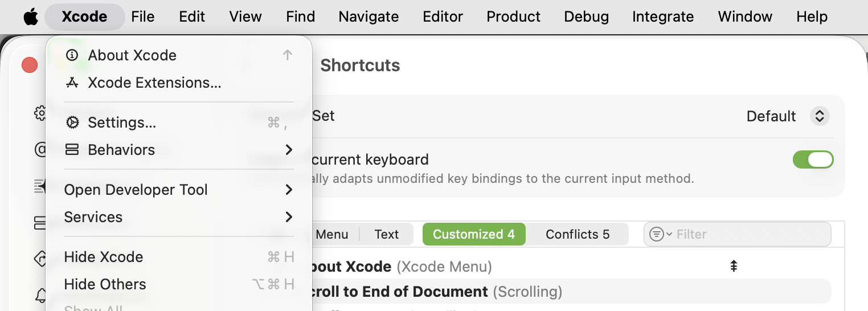Open the Product menu in menu bar
Viewport: 868px width, 311px height.
[x=513, y=17]
